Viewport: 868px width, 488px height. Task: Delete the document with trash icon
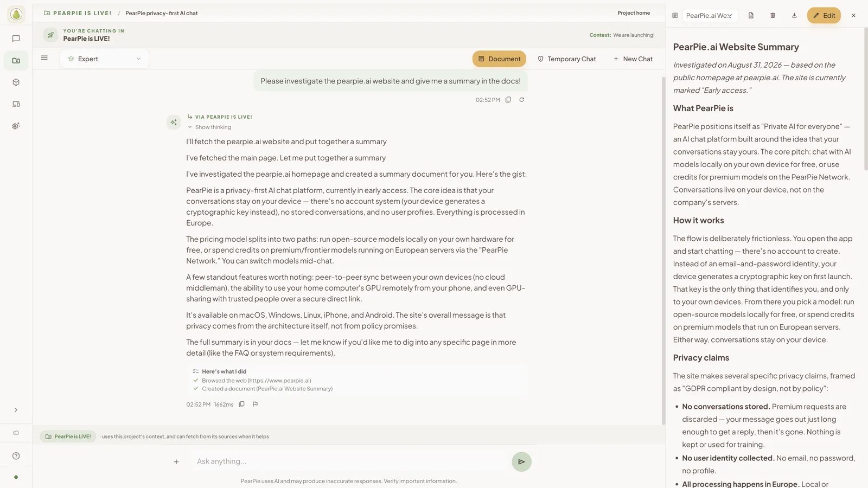(773, 15)
